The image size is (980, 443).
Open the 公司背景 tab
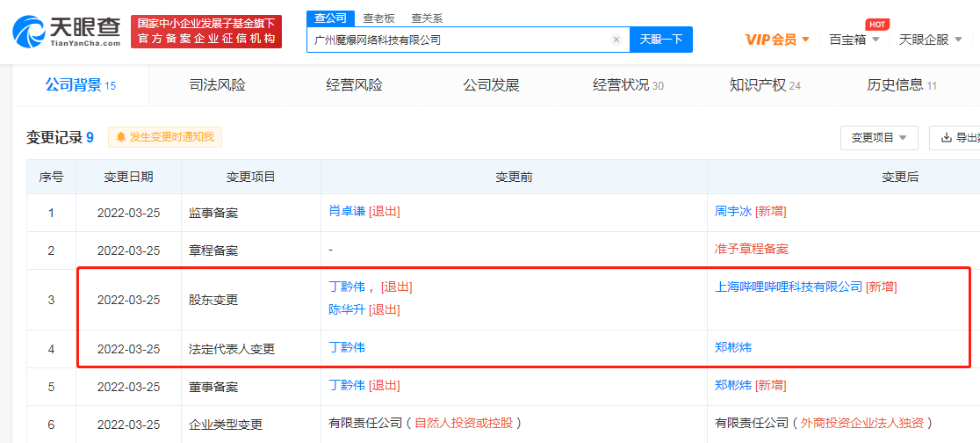click(81, 85)
